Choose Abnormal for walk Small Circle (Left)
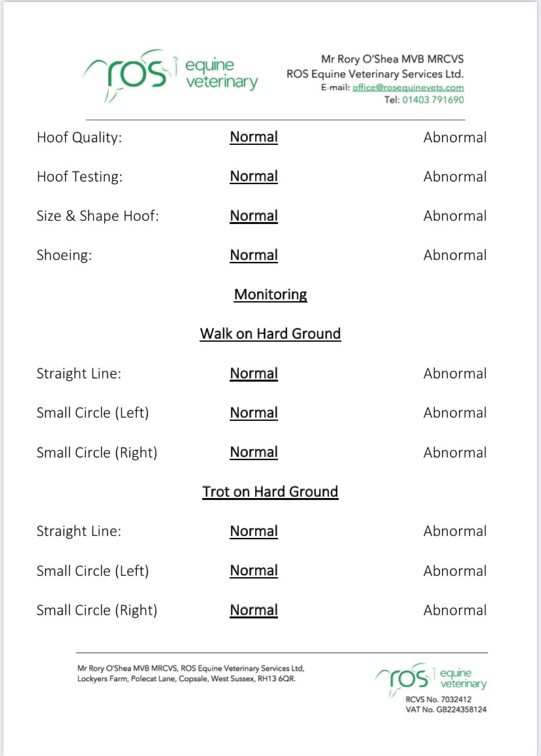Viewport: 541px width, 756px height. [455, 413]
